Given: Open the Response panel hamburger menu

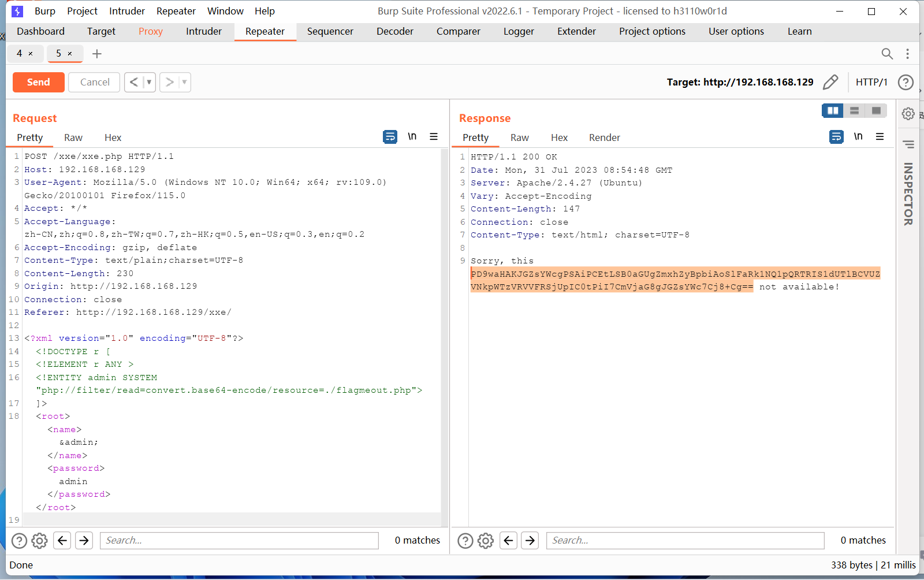Looking at the screenshot, I should pos(880,136).
